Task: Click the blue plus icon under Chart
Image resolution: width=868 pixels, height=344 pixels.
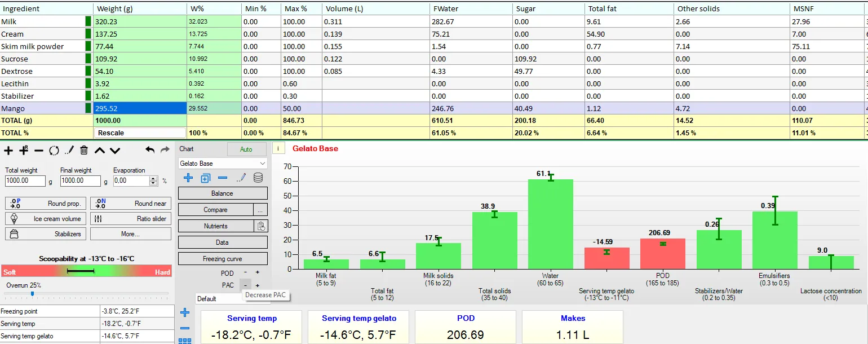Action: [x=188, y=178]
